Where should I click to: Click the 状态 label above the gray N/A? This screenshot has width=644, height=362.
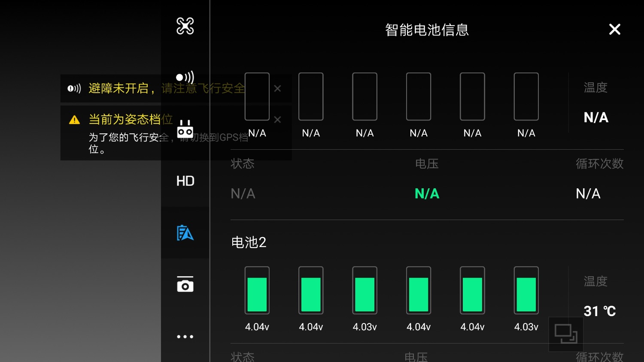click(x=243, y=164)
